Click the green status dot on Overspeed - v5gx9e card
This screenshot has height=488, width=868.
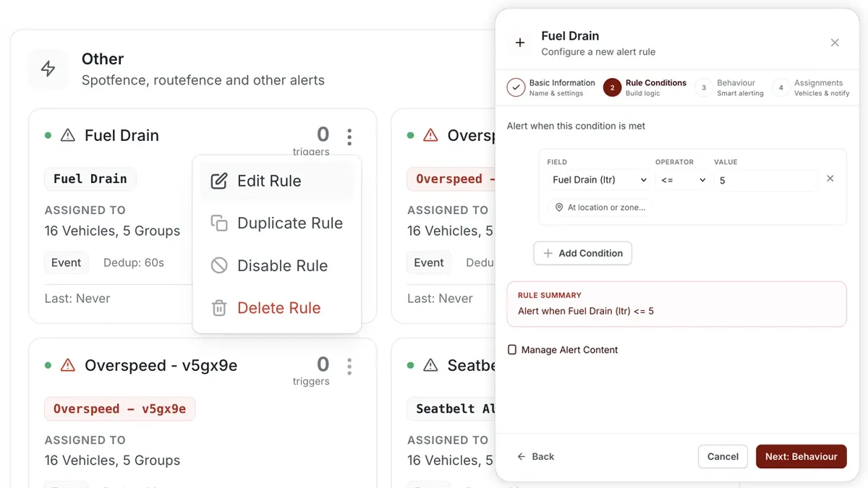click(48, 365)
